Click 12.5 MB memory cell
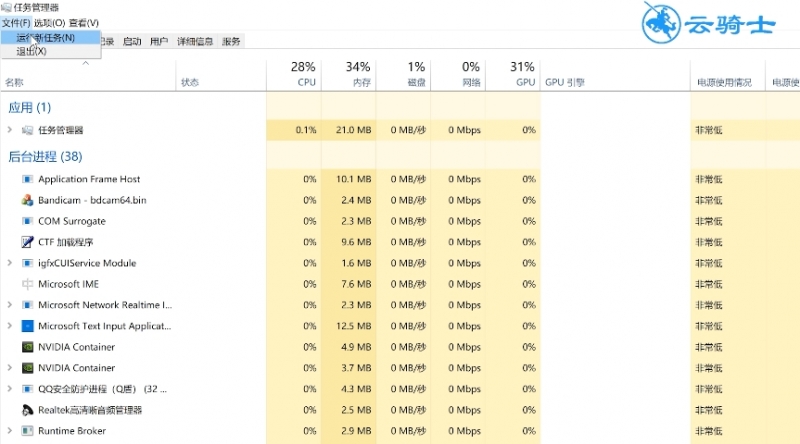 point(348,326)
